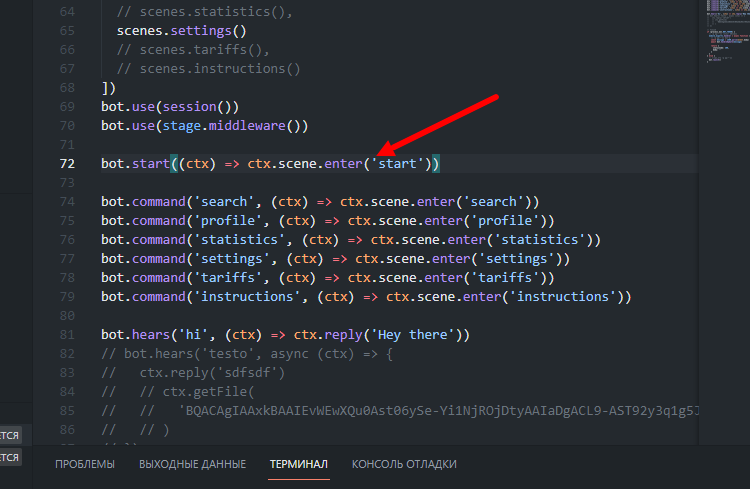The width and height of the screenshot is (750, 489).
Task: Click the 'search' command string on line 74
Action: pos(224,202)
